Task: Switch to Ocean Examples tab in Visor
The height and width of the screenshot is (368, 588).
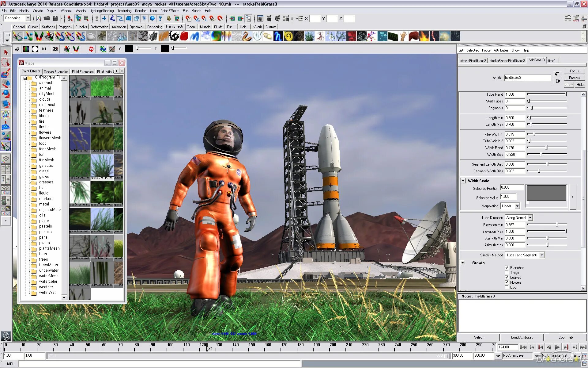Action: (x=56, y=72)
